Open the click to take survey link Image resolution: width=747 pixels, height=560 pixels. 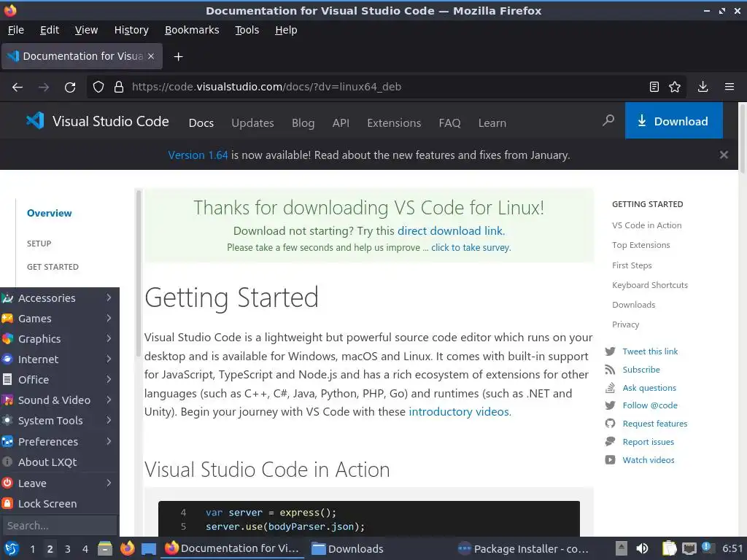click(471, 248)
